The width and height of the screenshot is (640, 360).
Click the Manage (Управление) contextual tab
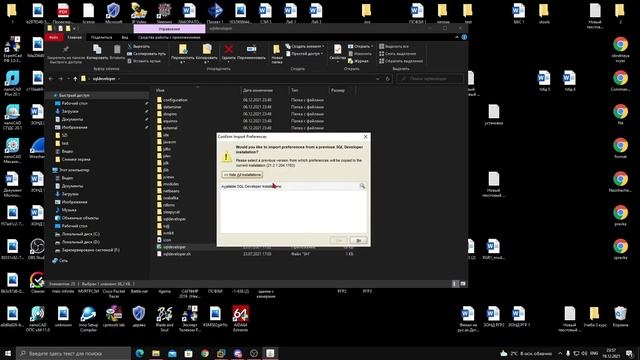[x=169, y=29]
